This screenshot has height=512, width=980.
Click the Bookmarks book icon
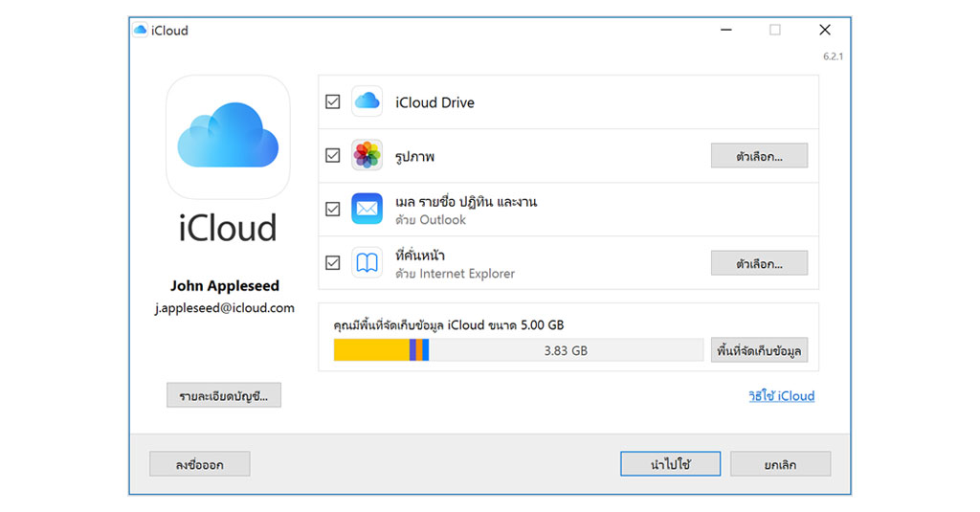[367, 262]
